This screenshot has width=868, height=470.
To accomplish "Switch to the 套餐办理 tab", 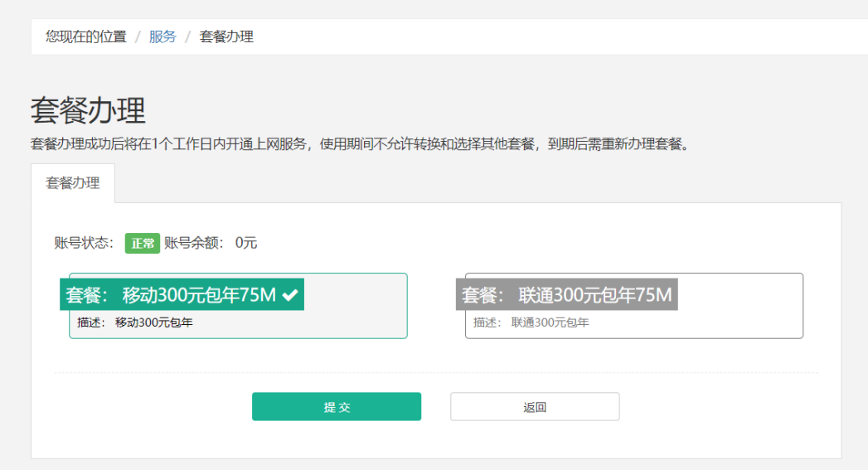I will point(73,183).
